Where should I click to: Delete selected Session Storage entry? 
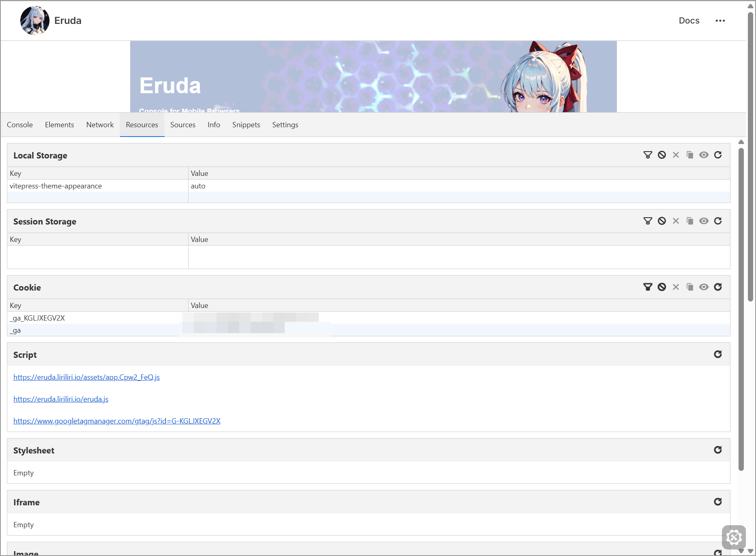(x=676, y=221)
